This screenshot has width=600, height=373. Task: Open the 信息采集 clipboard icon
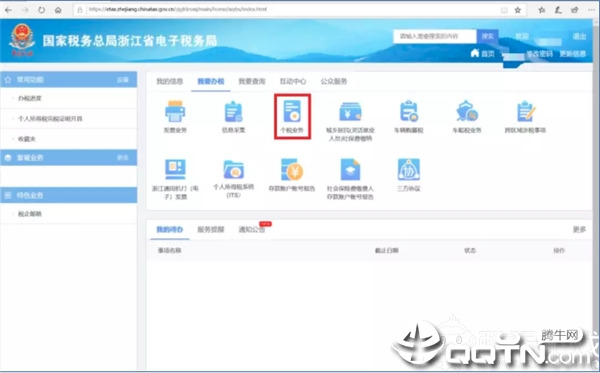[233, 112]
